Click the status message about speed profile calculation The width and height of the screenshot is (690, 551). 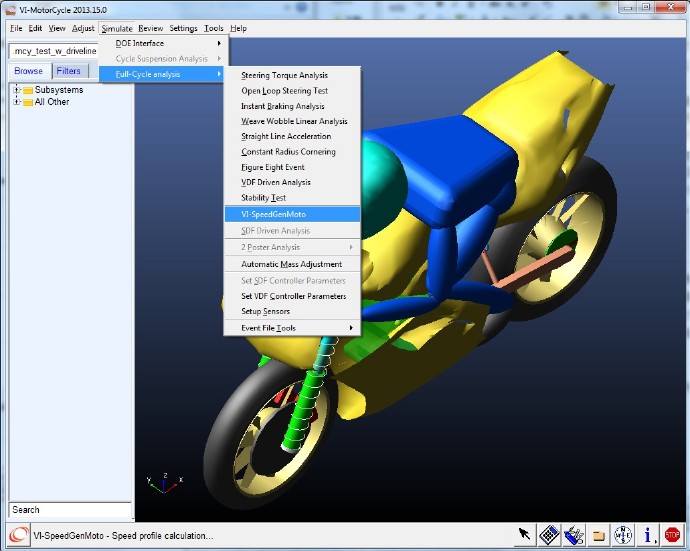pos(123,536)
